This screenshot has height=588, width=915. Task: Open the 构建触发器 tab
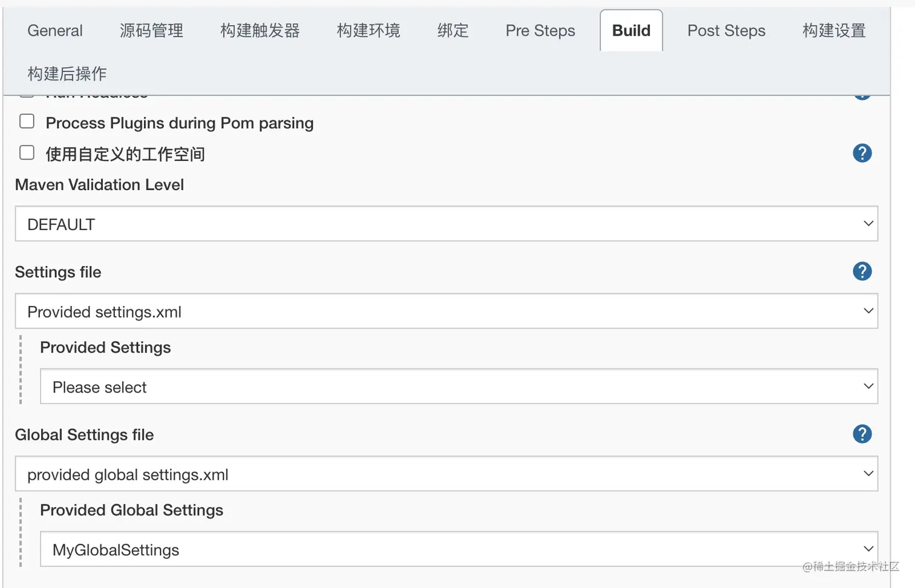click(260, 30)
